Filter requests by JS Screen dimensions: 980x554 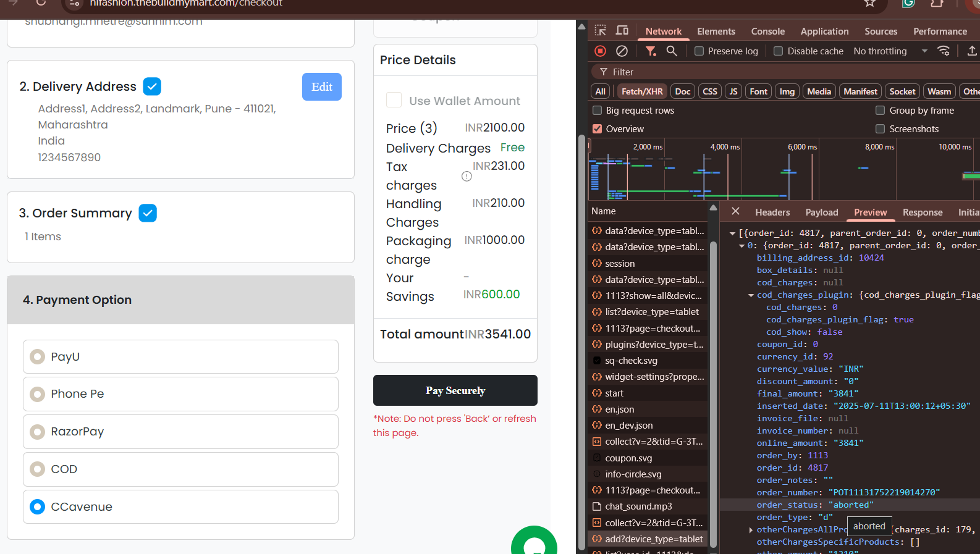point(733,91)
